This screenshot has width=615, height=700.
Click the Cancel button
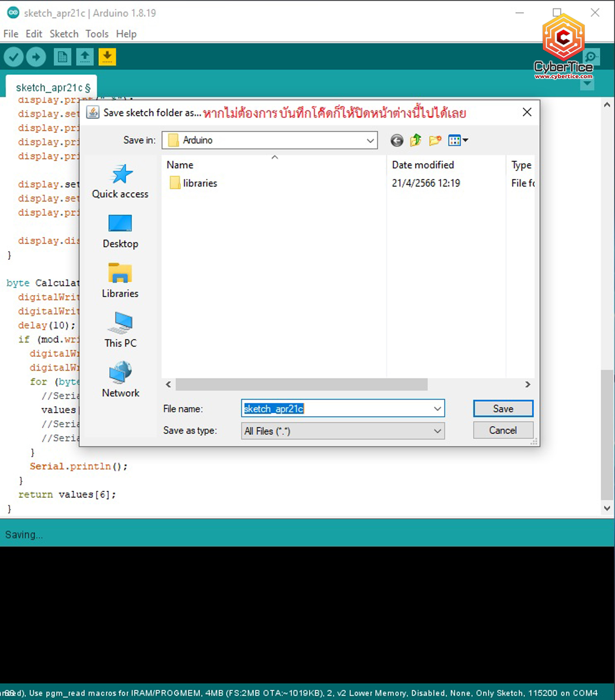[x=503, y=430]
